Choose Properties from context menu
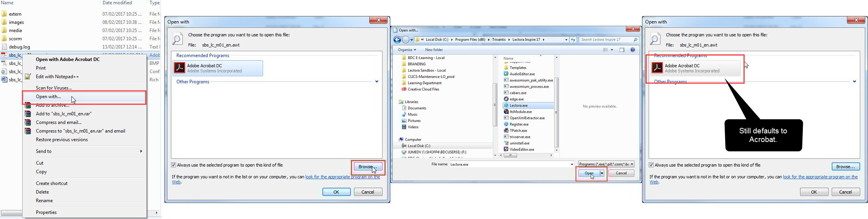Image resolution: width=868 pixels, height=219 pixels. point(46,212)
